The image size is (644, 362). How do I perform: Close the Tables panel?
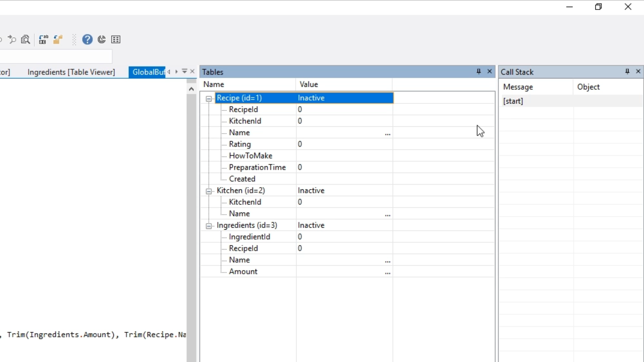[490, 71]
